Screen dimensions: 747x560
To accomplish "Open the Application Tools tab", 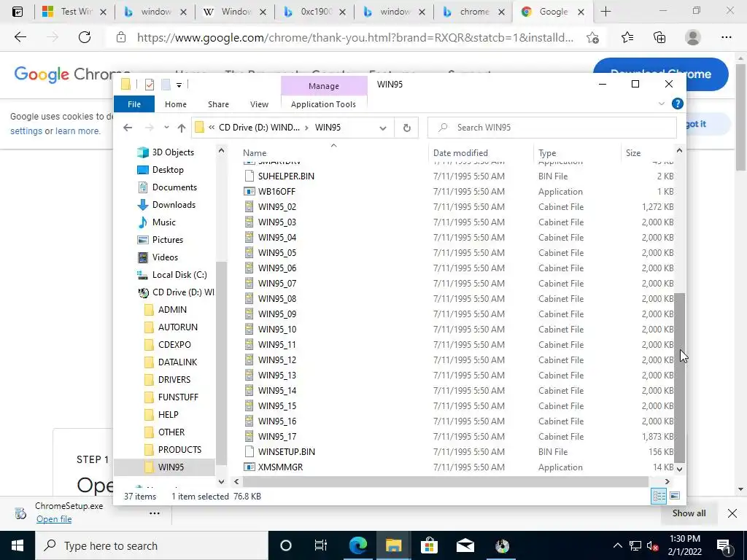I will click(323, 104).
